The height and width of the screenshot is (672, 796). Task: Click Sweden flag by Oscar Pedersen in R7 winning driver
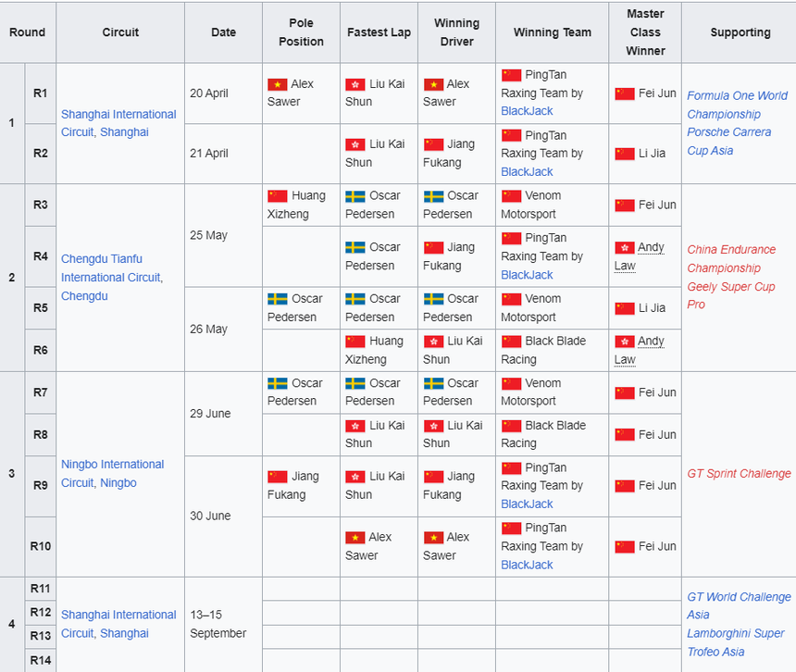[433, 384]
